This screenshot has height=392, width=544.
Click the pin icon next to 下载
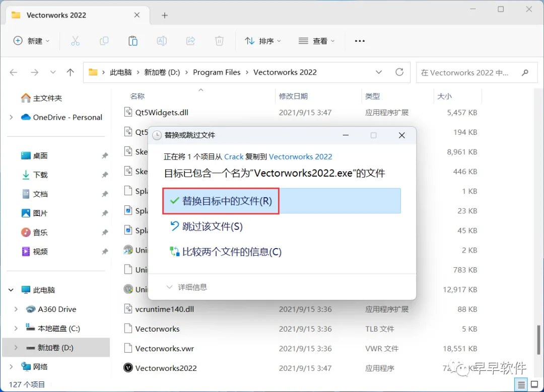pyautogui.click(x=105, y=175)
